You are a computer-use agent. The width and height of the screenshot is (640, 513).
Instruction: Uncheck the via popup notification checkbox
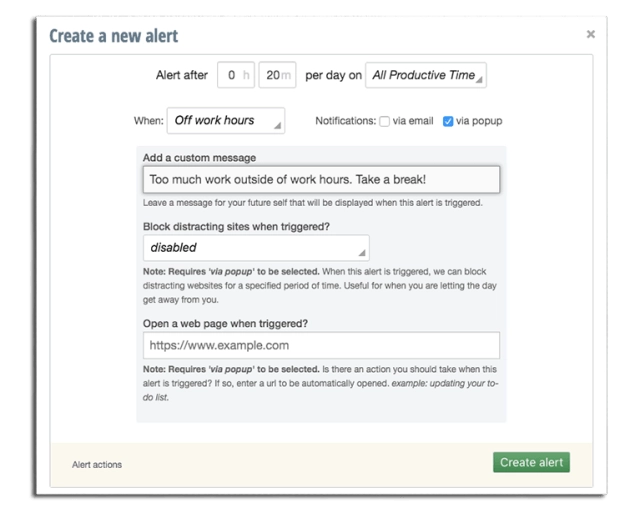448,122
